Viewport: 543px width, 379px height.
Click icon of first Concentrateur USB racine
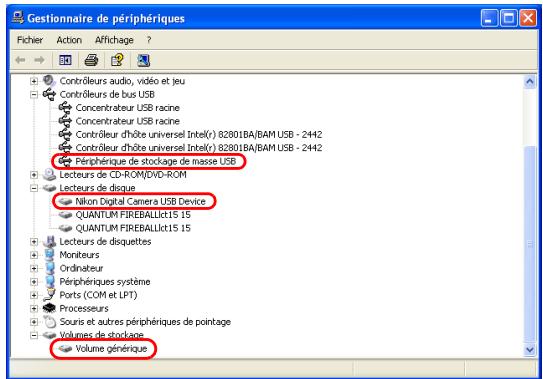pyautogui.click(x=65, y=107)
